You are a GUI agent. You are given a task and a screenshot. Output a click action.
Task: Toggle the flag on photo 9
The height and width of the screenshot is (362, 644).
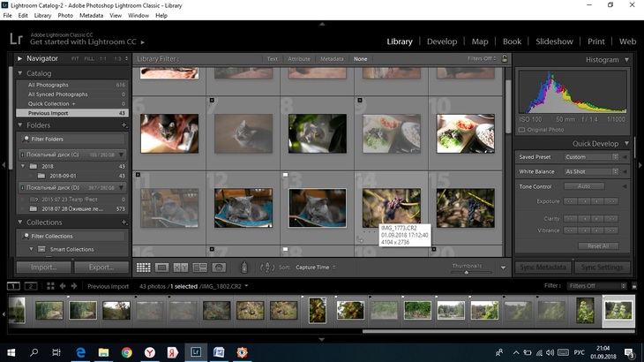360,101
